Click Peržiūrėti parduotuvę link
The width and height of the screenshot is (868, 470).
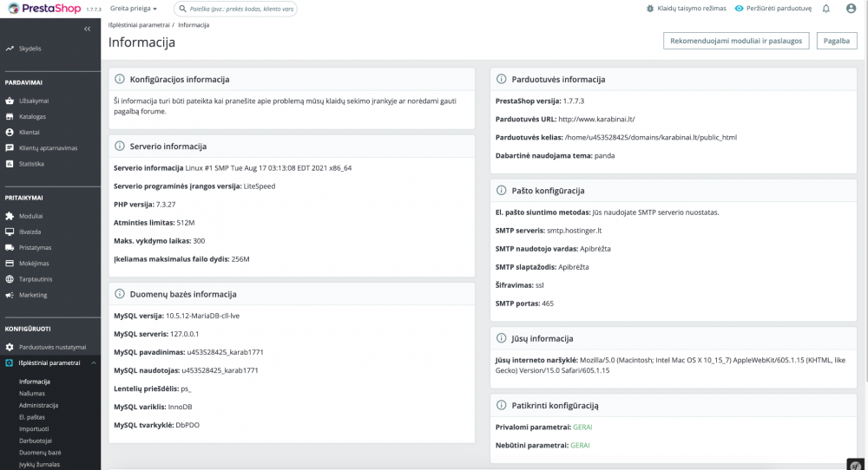pyautogui.click(x=773, y=9)
